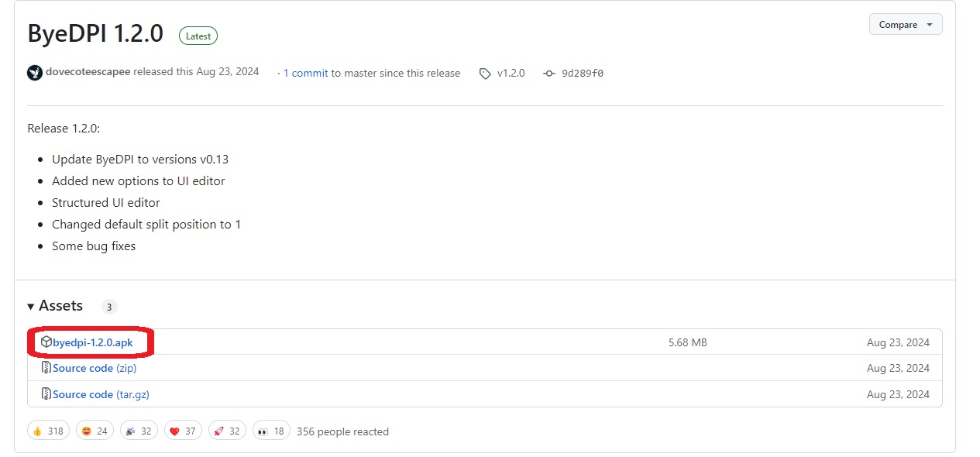Collapse the Assets section

(x=55, y=306)
